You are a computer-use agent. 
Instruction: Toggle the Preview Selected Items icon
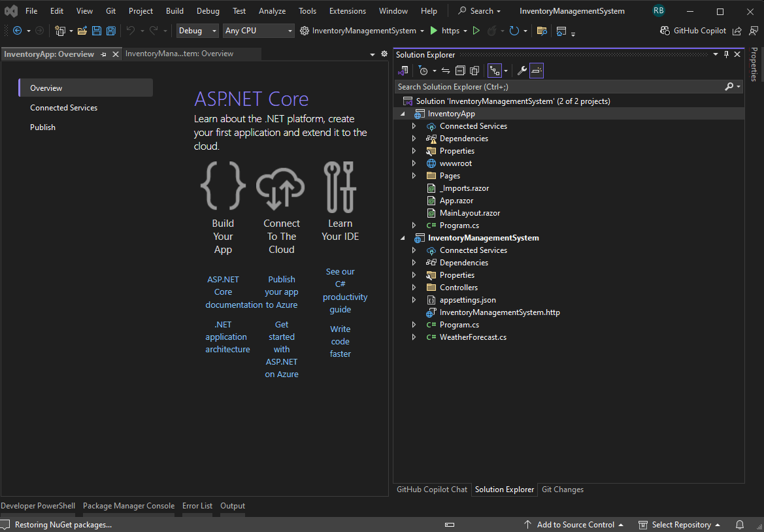click(x=538, y=70)
